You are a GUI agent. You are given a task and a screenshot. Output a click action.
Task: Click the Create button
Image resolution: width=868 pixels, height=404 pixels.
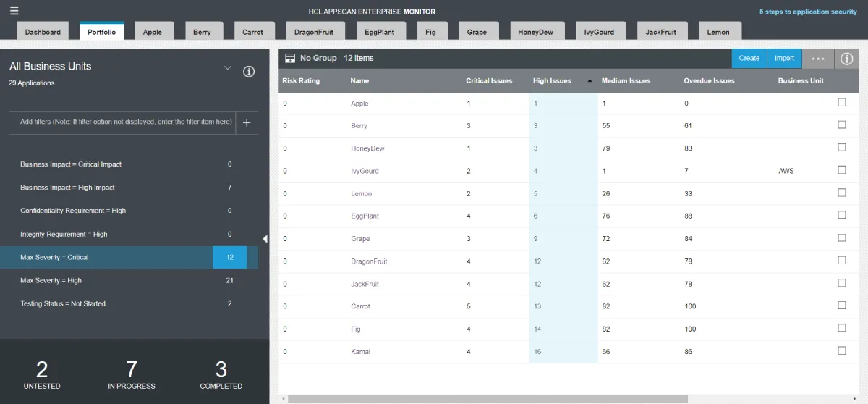(749, 59)
